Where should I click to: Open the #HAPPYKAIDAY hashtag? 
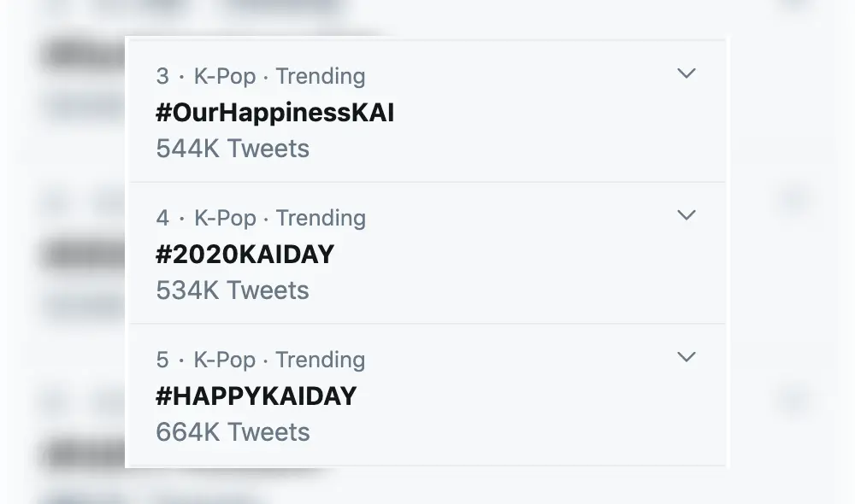256,396
